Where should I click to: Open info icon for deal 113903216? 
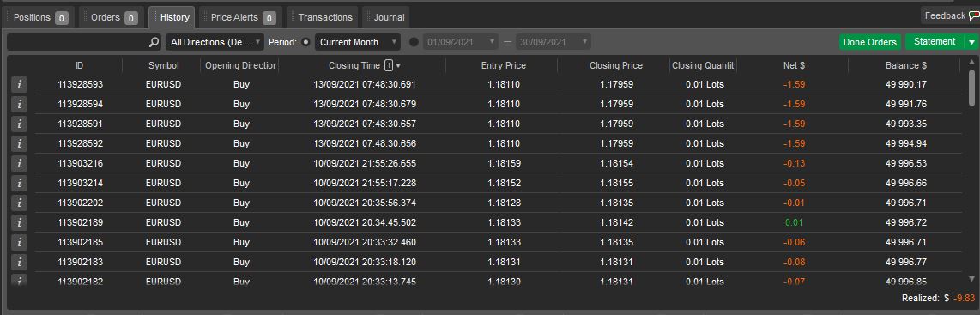pyautogui.click(x=20, y=164)
